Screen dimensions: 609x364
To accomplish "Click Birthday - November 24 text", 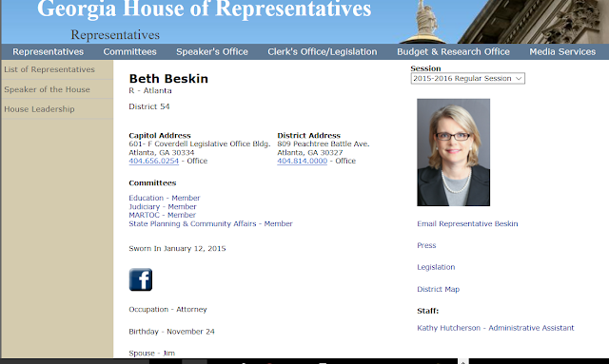I will (171, 332).
